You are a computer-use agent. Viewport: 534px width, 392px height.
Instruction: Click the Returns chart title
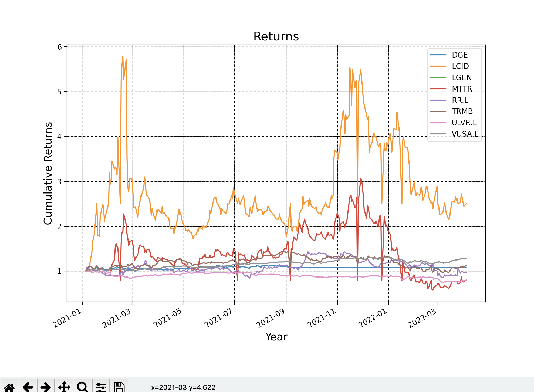click(276, 36)
